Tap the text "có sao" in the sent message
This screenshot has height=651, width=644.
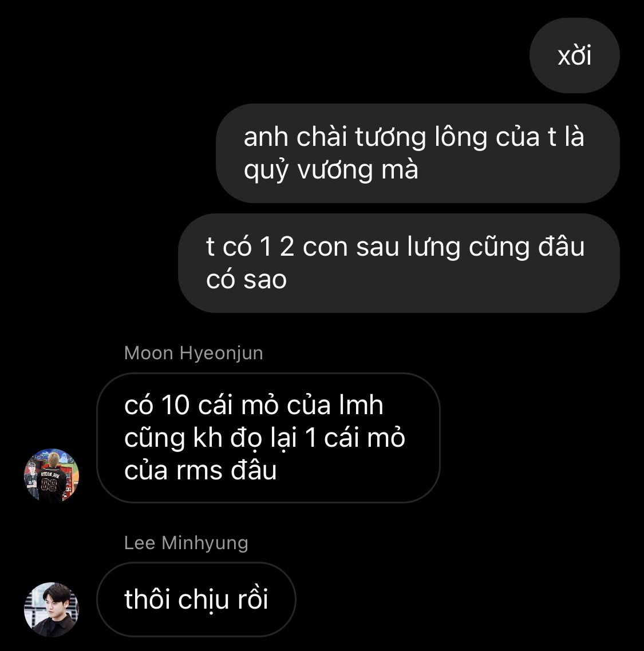[246, 279]
